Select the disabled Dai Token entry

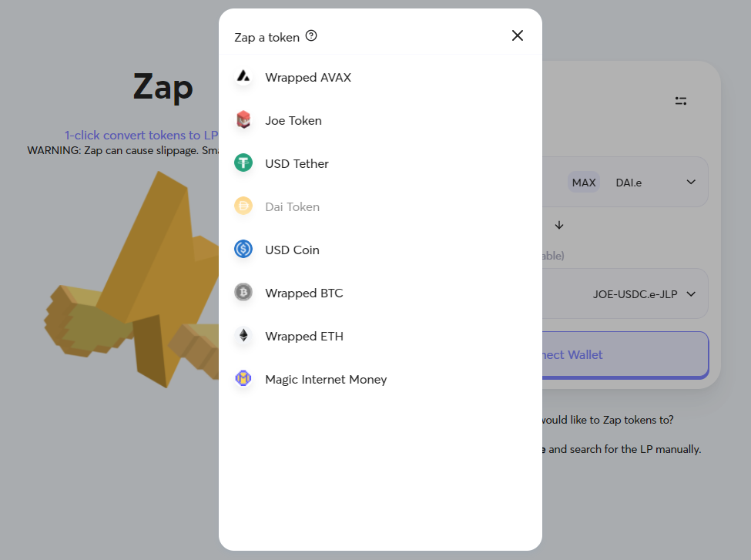click(381, 206)
